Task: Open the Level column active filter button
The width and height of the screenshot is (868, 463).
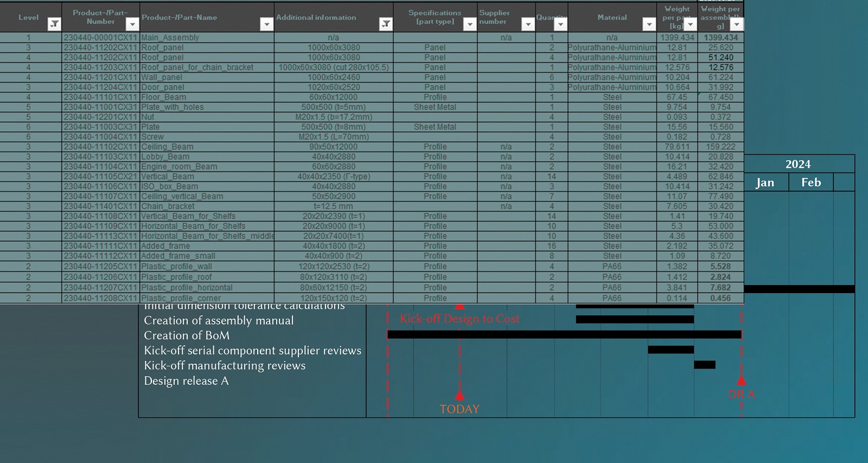Action: (x=54, y=24)
